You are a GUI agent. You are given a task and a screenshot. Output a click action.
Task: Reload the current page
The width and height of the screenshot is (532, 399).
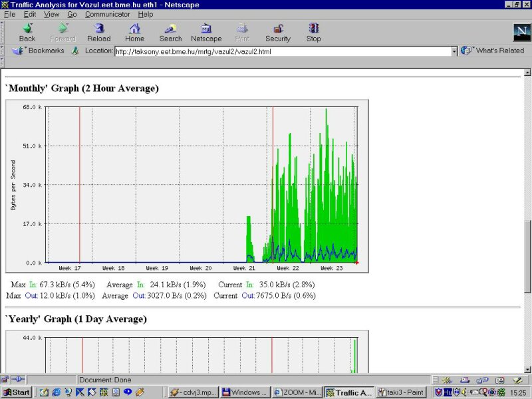[98, 32]
